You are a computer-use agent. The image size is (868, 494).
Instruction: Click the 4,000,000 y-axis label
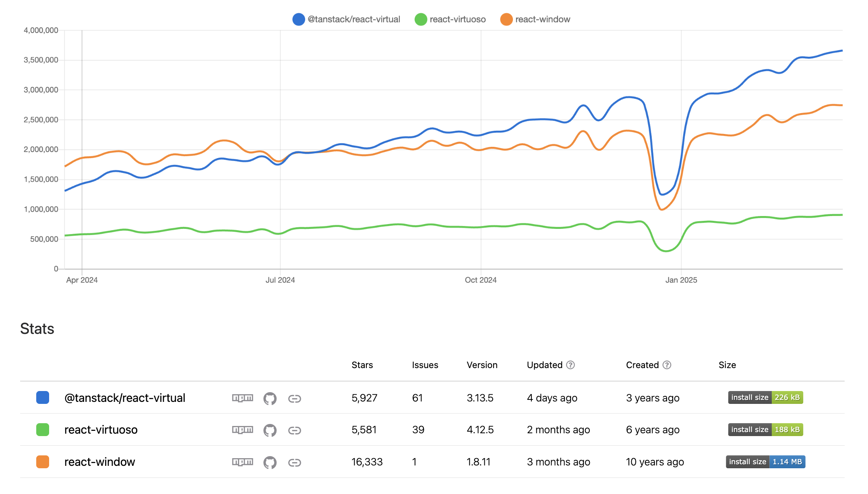pyautogui.click(x=41, y=30)
